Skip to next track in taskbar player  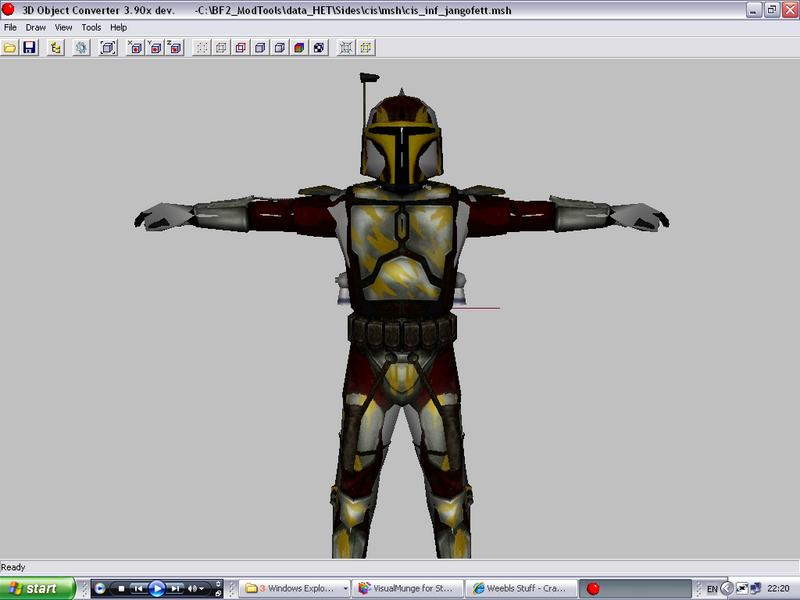coord(175,589)
